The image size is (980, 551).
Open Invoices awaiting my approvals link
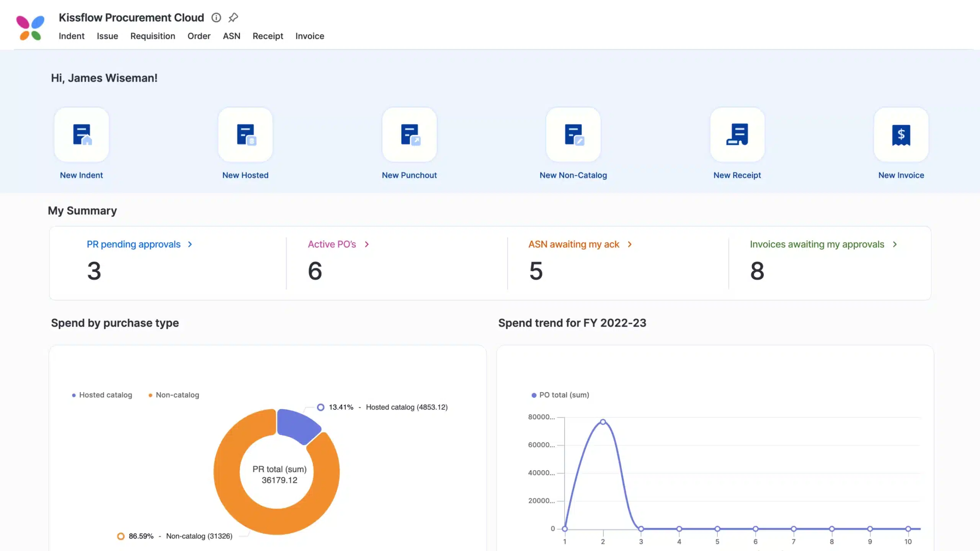[x=817, y=244]
